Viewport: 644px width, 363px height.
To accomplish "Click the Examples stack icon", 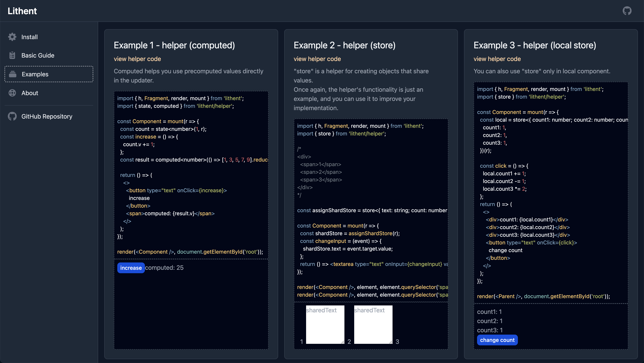I will tap(12, 74).
